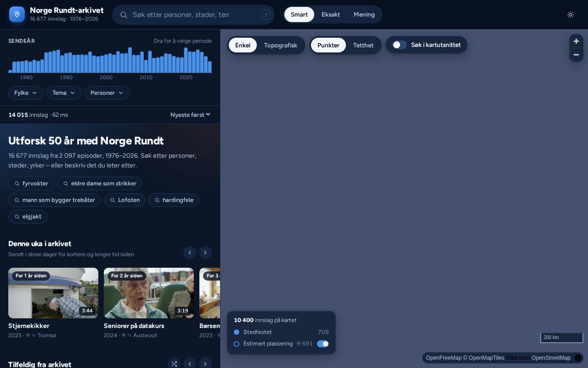Switch map style to Topografisk

[x=280, y=45]
